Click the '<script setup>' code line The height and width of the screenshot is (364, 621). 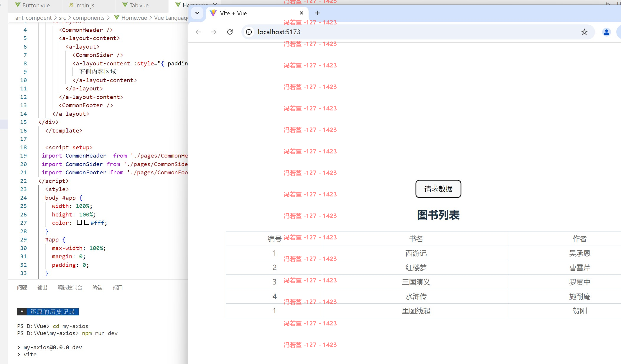pyautogui.click(x=69, y=147)
